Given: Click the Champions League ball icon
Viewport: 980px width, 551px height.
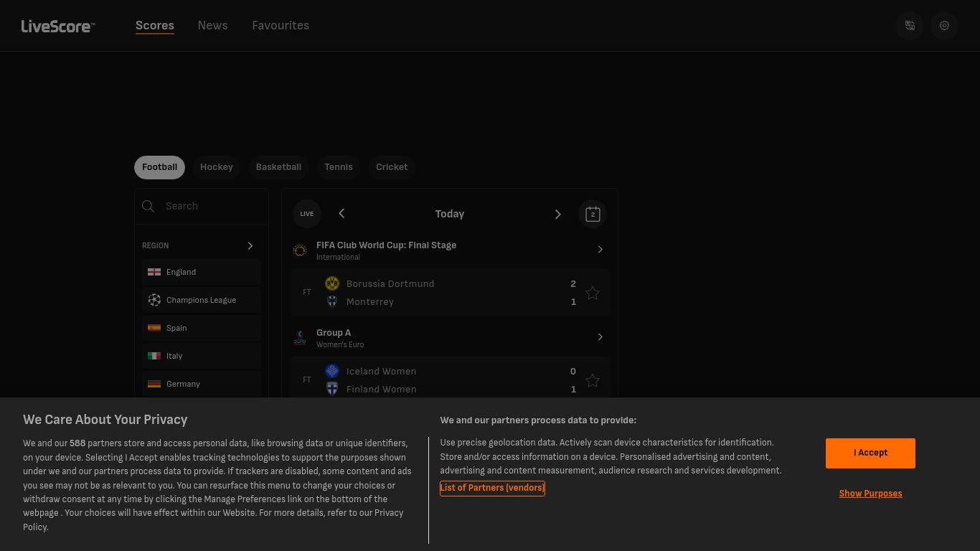Looking at the screenshot, I should point(154,300).
